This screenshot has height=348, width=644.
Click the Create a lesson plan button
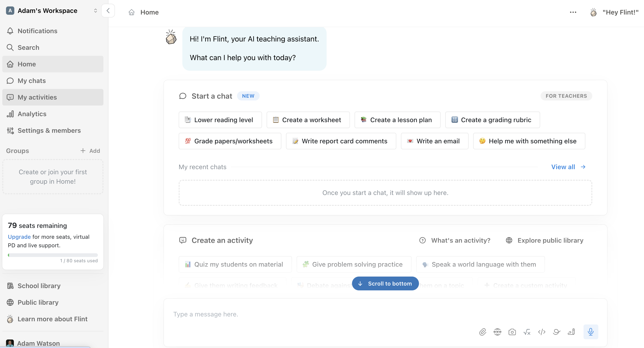pyautogui.click(x=397, y=120)
